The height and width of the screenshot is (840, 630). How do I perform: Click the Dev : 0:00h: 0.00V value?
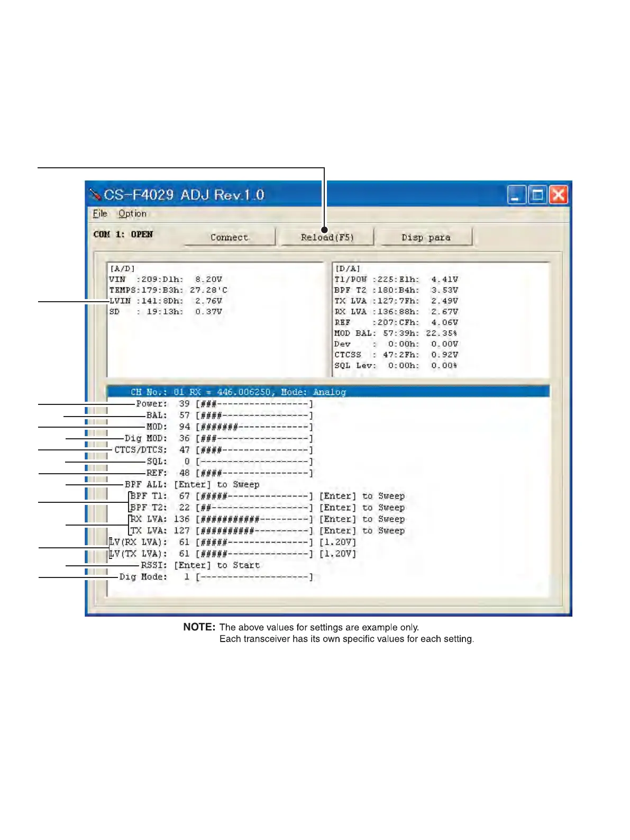(x=396, y=344)
